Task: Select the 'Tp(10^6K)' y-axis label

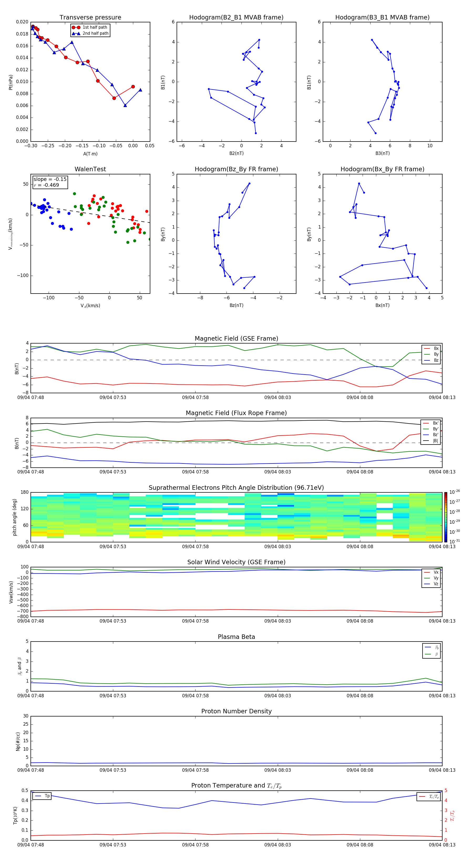Action: pyautogui.click(x=15, y=815)
